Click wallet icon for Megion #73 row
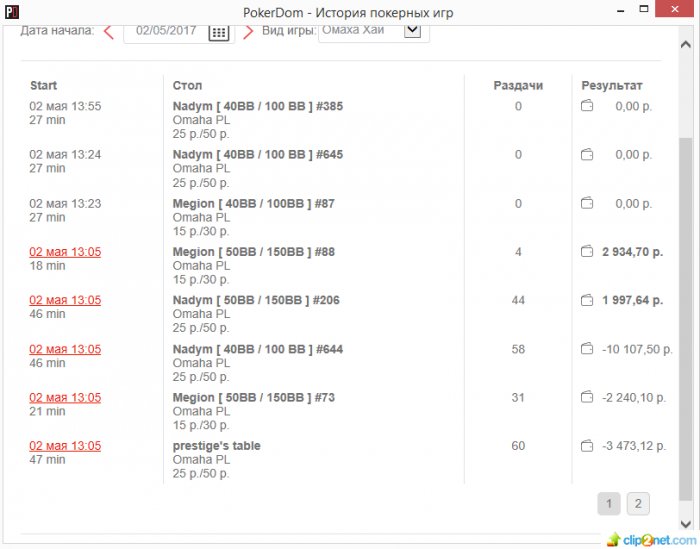Screen dimensions: 700x549 (x=587, y=397)
